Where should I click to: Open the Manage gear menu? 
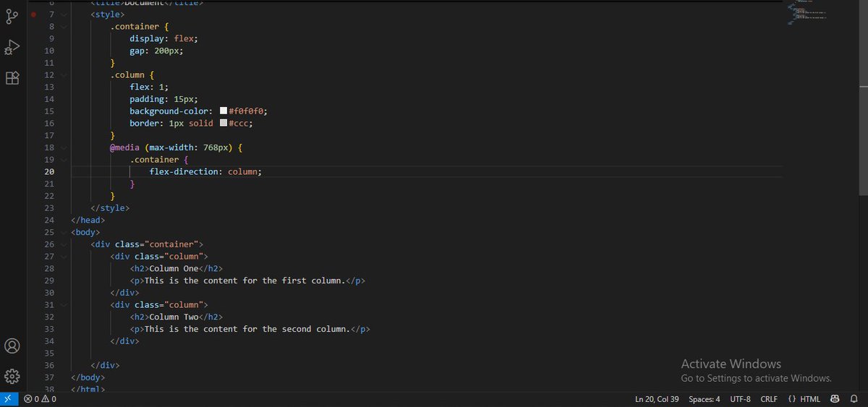tap(12, 376)
